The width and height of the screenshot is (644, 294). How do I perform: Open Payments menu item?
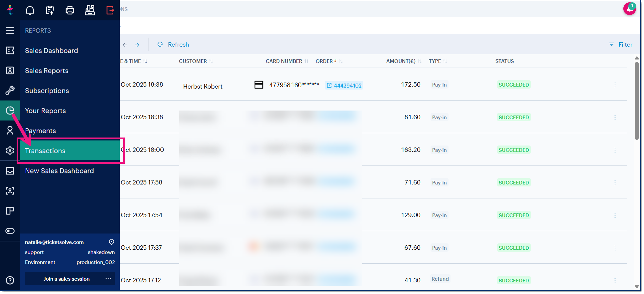pos(40,131)
